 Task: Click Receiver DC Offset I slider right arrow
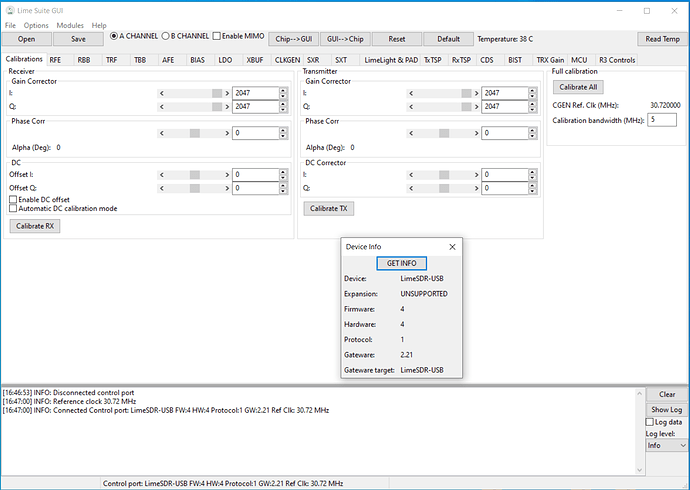point(227,175)
